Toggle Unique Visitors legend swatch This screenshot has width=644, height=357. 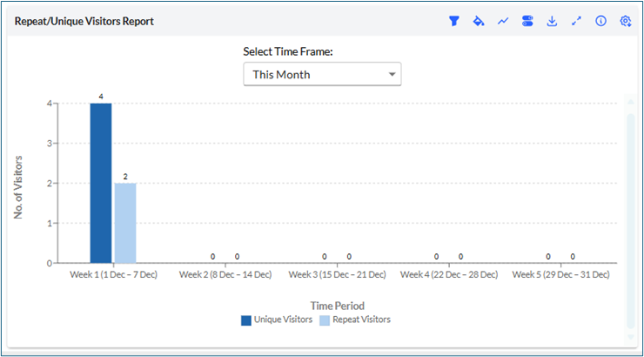click(x=246, y=320)
